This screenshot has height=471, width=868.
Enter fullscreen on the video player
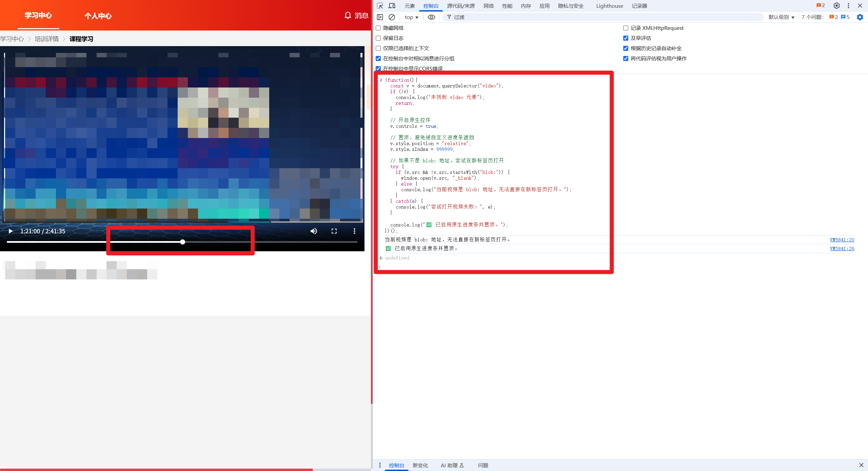334,231
